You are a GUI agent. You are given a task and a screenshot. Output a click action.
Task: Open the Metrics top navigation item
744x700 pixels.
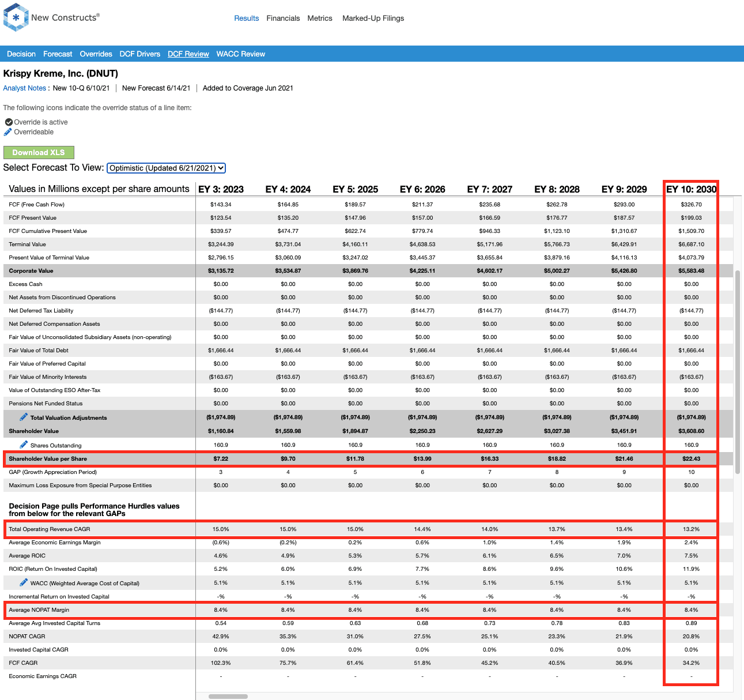coord(320,18)
